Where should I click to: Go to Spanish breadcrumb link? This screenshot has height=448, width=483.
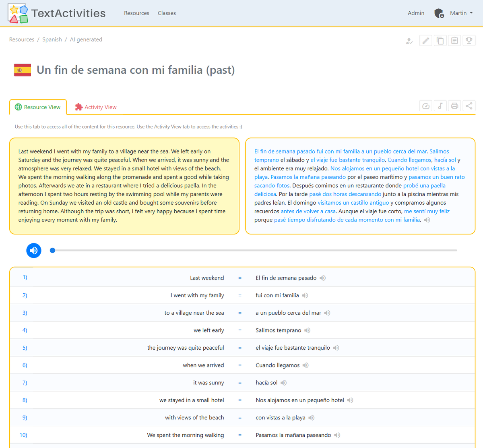[52, 39]
